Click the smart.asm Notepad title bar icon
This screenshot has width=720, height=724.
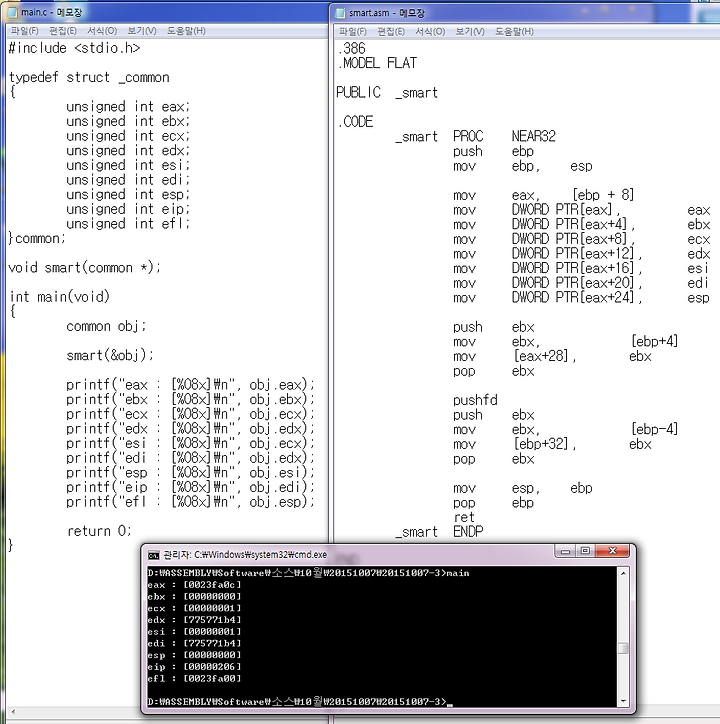tap(340, 13)
